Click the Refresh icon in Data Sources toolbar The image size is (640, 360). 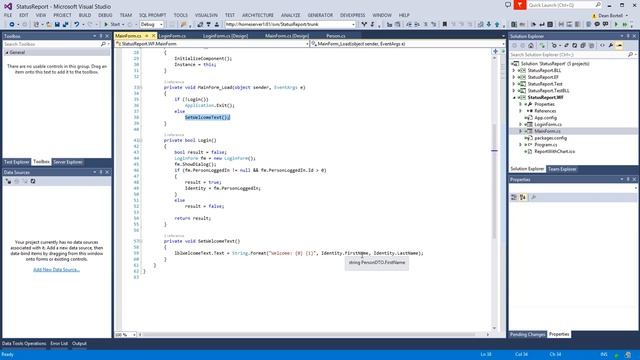33,181
